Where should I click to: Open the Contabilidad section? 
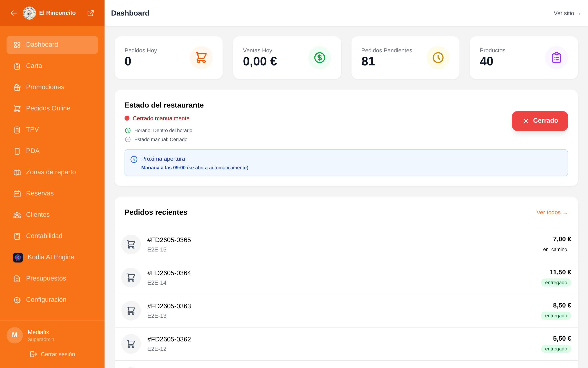(x=52, y=236)
